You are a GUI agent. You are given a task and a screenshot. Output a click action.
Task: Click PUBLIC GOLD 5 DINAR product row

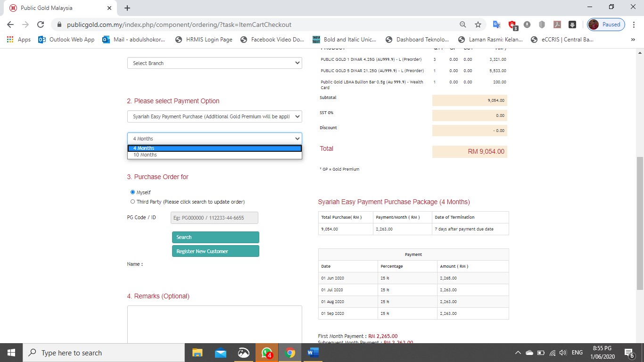[x=413, y=71]
